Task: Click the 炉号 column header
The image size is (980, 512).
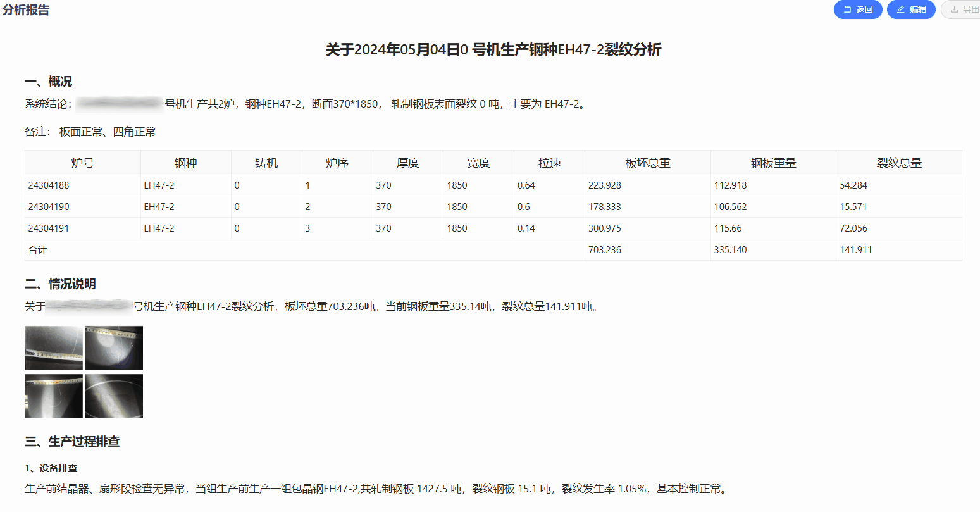Action: point(82,163)
